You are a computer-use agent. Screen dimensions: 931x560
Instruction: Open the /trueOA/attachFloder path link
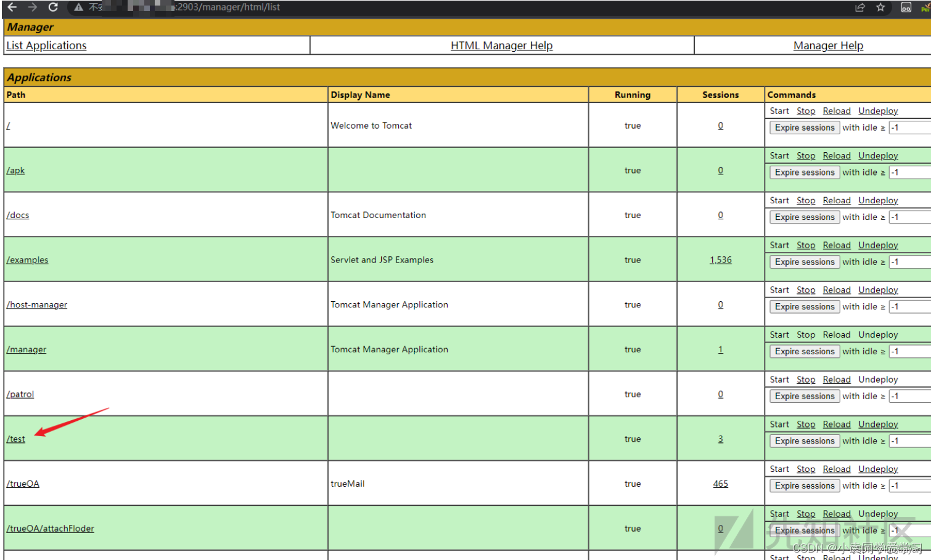point(50,529)
